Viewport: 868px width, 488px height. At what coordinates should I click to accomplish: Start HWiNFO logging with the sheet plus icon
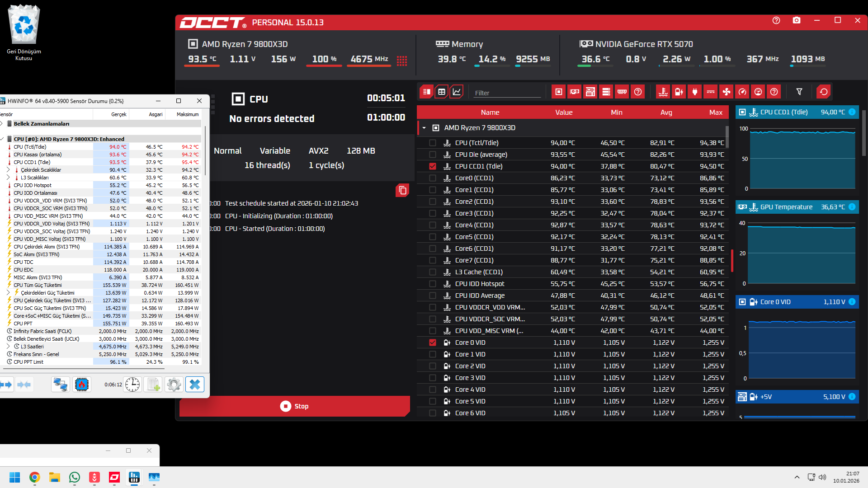click(153, 385)
